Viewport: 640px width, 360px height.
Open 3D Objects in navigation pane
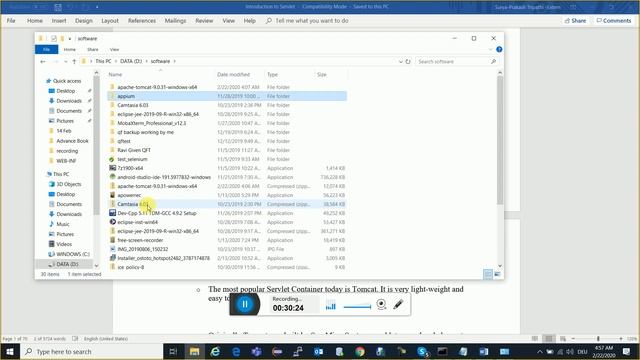pos(68,184)
